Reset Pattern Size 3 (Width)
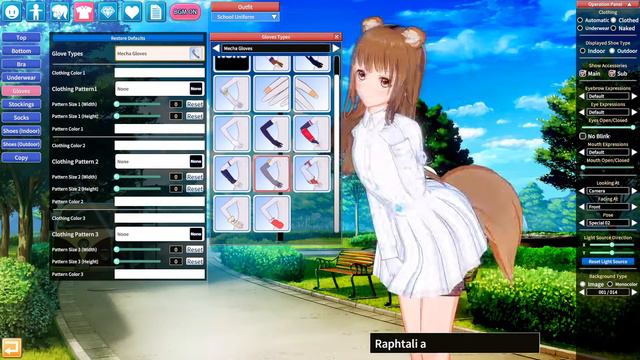 [195, 249]
